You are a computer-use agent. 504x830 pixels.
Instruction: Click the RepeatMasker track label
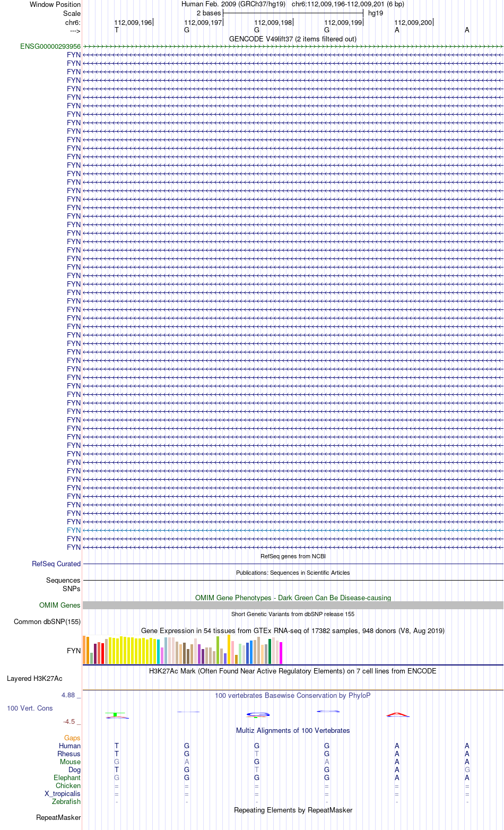[58, 818]
